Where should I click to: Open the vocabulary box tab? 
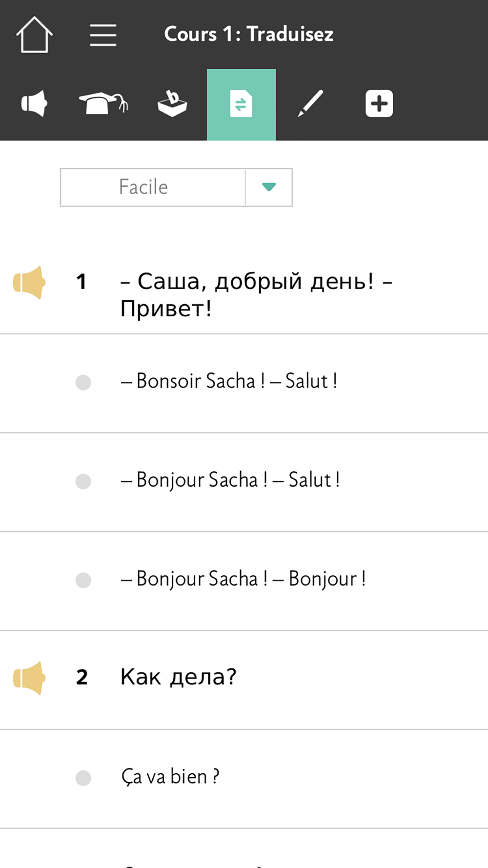pyautogui.click(x=172, y=103)
